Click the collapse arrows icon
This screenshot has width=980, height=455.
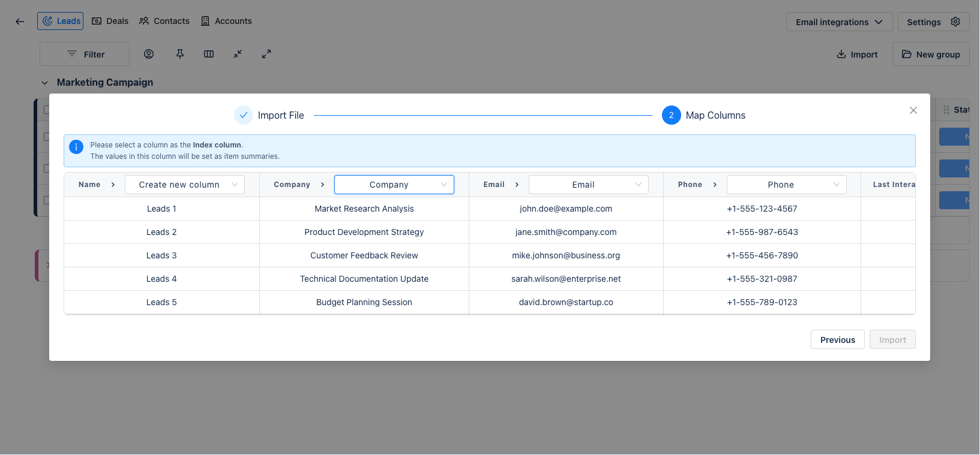(238, 54)
